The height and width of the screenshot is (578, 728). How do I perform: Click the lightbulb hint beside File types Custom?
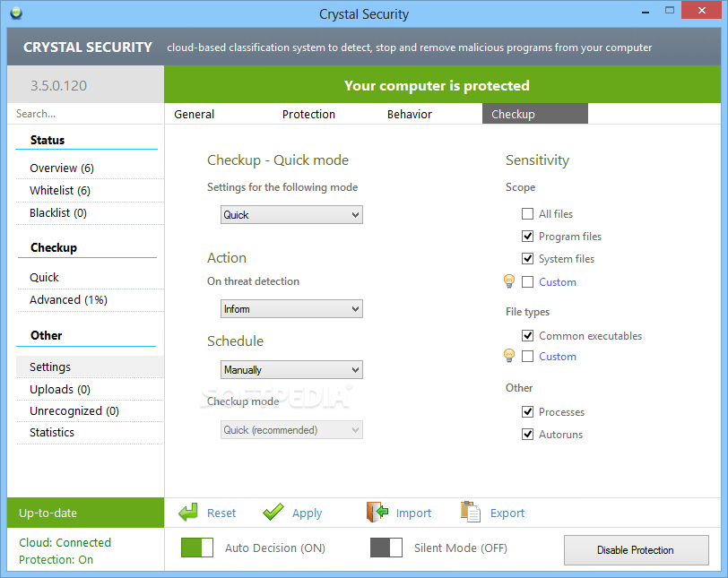(x=509, y=356)
